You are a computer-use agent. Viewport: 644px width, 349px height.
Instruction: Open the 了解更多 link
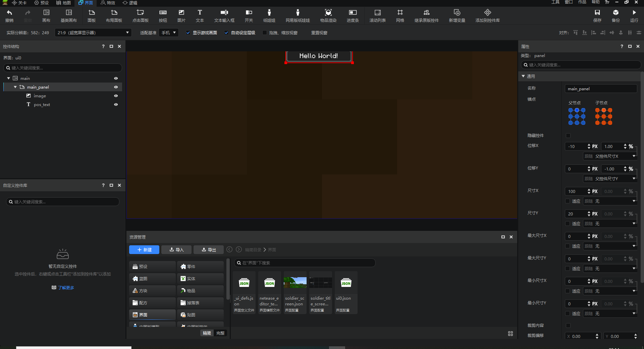point(66,288)
